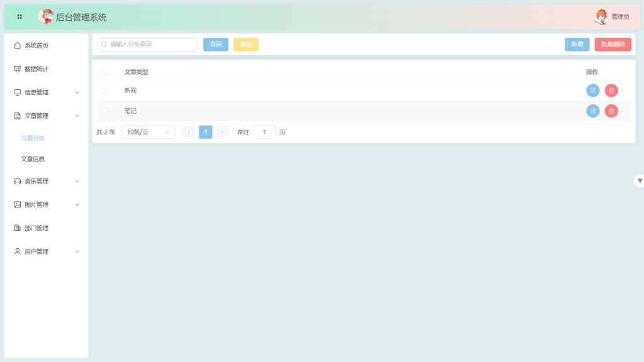Open 文章信息 in the sidebar
Screen dimensions: 644x362
[x=33, y=159]
